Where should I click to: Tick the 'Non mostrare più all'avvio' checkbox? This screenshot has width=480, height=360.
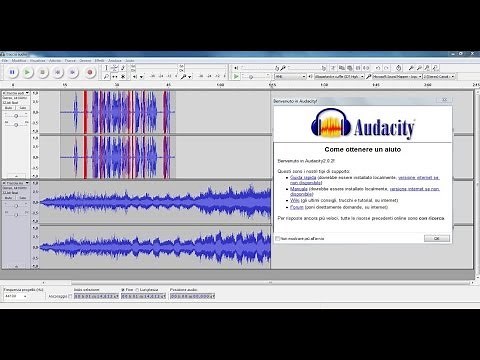(x=277, y=239)
